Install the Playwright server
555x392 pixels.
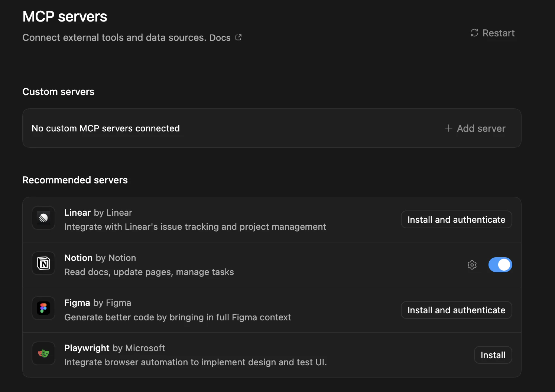(x=493, y=355)
